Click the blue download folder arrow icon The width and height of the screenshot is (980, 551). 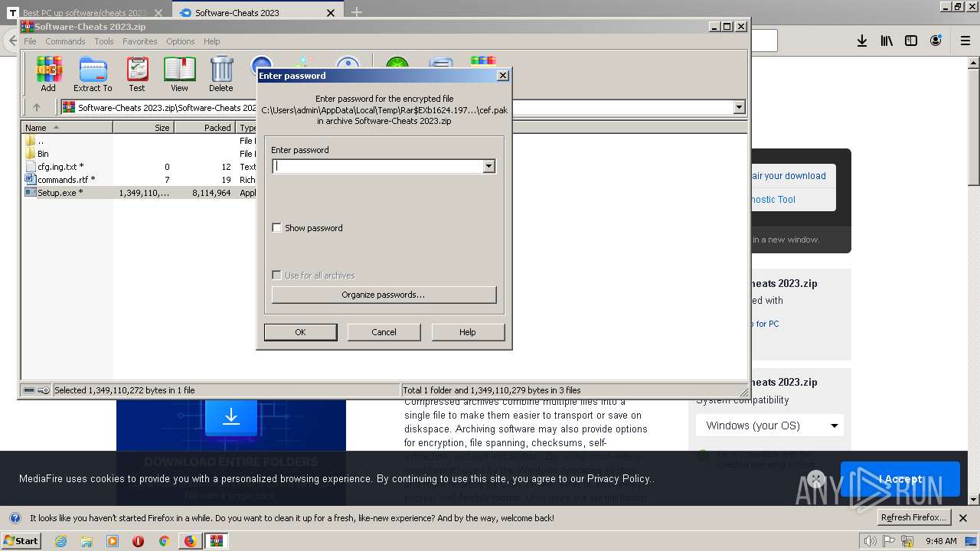tap(230, 417)
